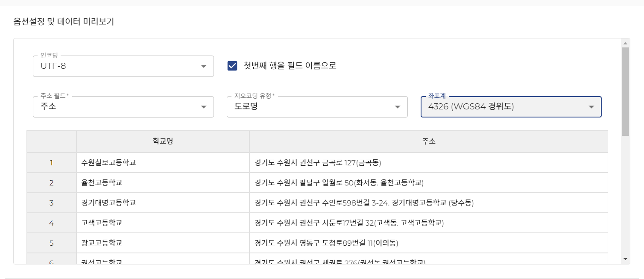
Task: Select row number 1 header
Action: [51, 163]
